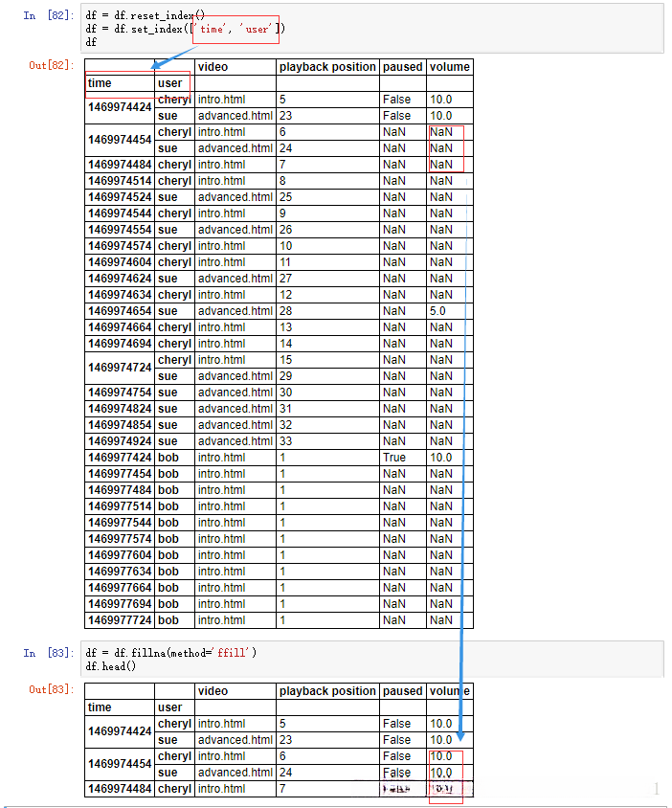Click 'playback position' header in Out[82] table
This screenshot has height=808, width=672.
(327, 67)
